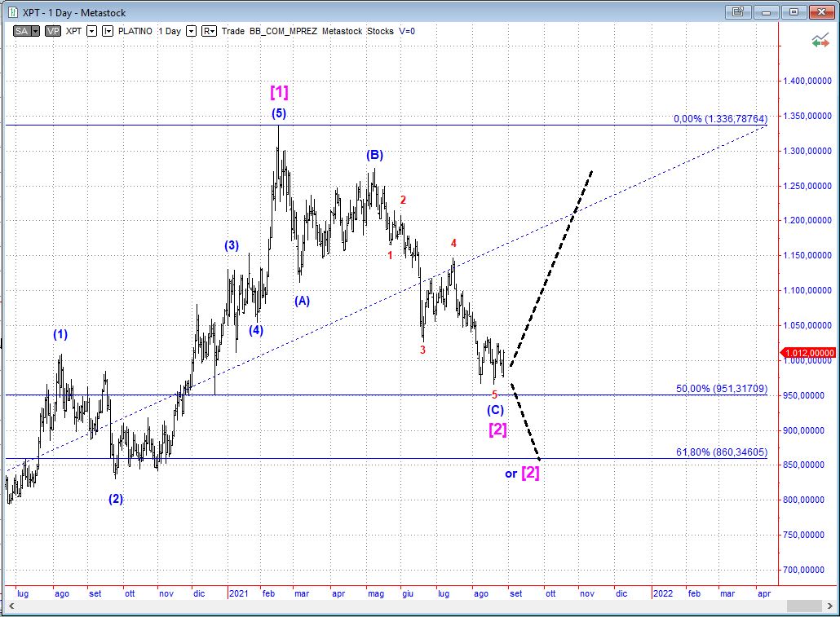The width and height of the screenshot is (840, 617).
Task: Click the blue (B) wave label
Action: 374,156
